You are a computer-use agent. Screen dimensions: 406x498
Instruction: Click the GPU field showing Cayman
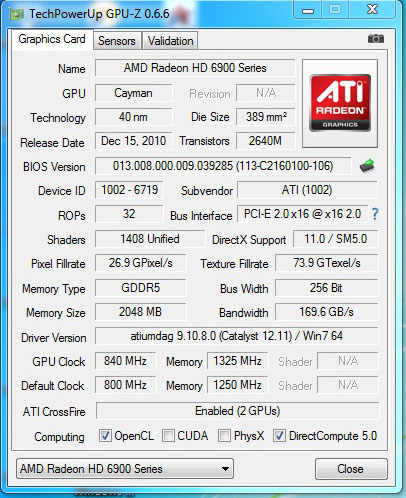tap(133, 93)
